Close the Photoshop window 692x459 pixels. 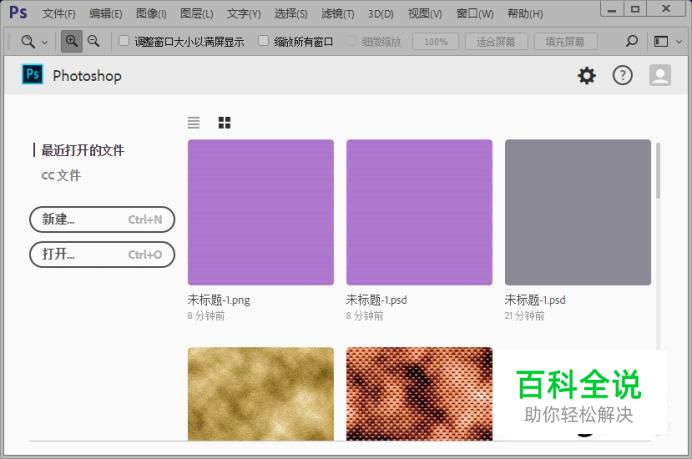[x=666, y=9]
